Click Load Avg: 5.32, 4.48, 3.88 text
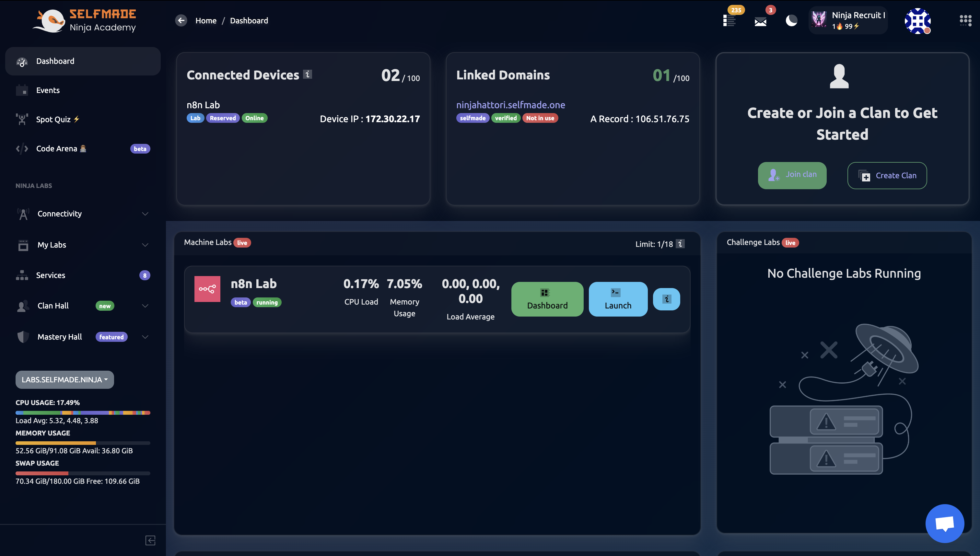 (57, 421)
